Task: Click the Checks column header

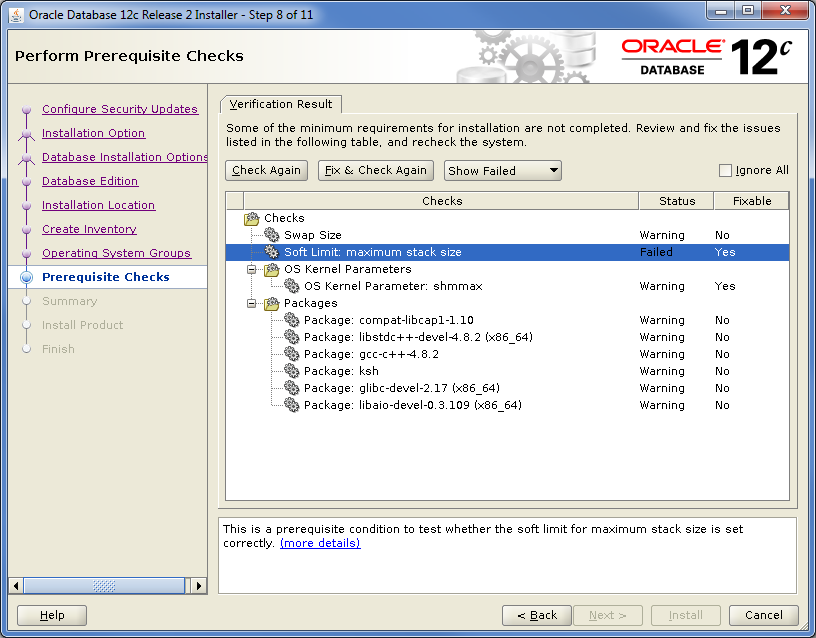Action: (x=441, y=201)
